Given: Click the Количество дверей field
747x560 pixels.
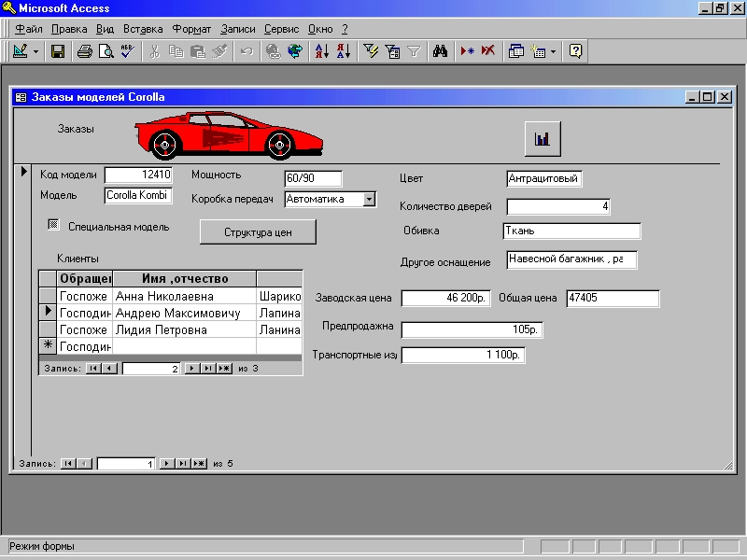Looking at the screenshot, I should (x=558, y=206).
